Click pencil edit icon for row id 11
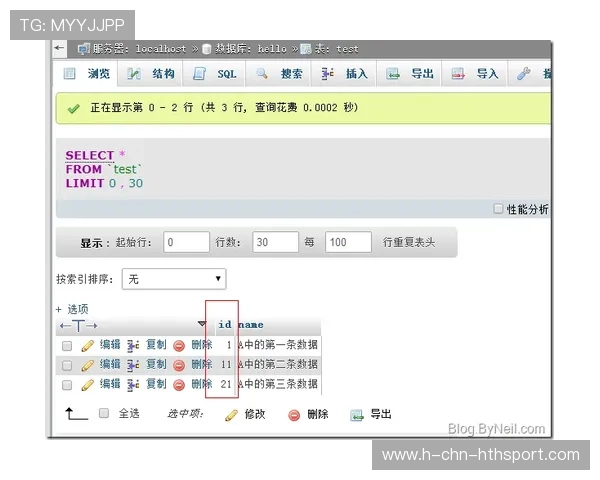600x480 pixels. (88, 365)
